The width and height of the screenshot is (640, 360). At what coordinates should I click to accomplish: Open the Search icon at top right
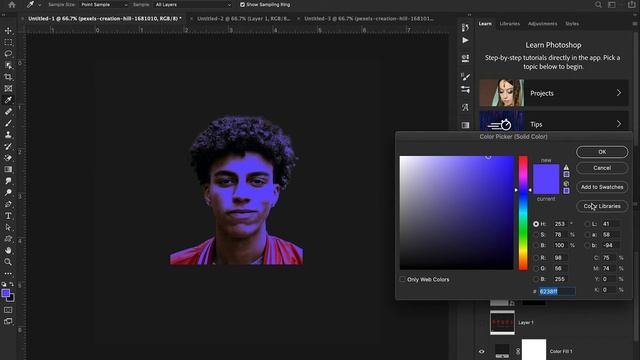point(598,4)
